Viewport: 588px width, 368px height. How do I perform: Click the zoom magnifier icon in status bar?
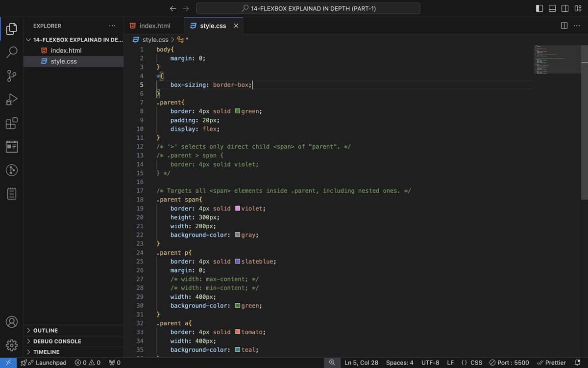pos(332,363)
